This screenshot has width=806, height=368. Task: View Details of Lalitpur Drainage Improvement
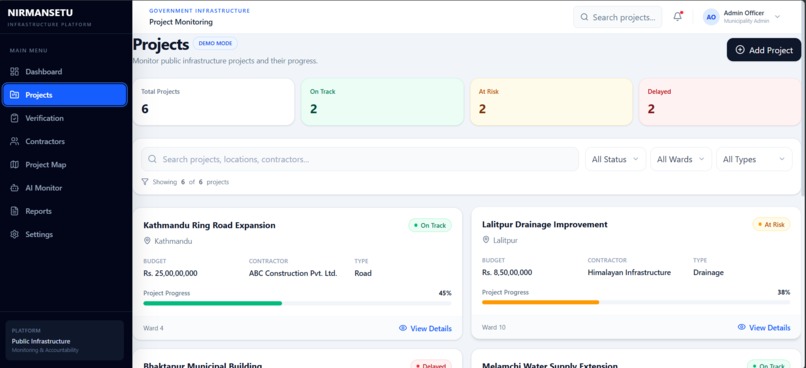(x=764, y=327)
